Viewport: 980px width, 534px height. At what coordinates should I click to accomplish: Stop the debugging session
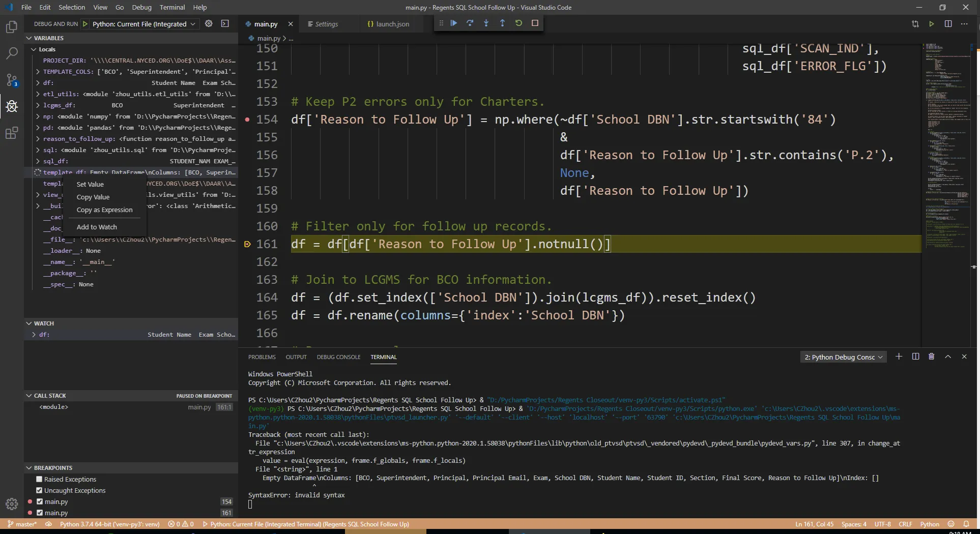click(x=535, y=23)
